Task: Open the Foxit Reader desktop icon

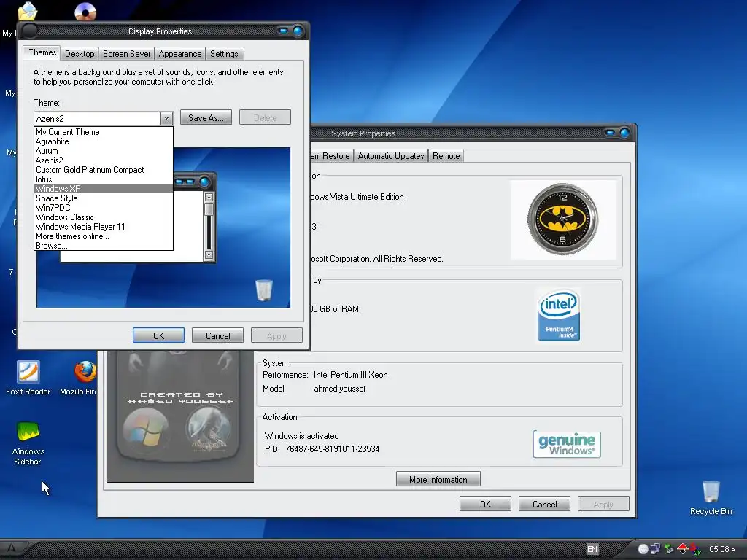Action: pyautogui.click(x=28, y=378)
